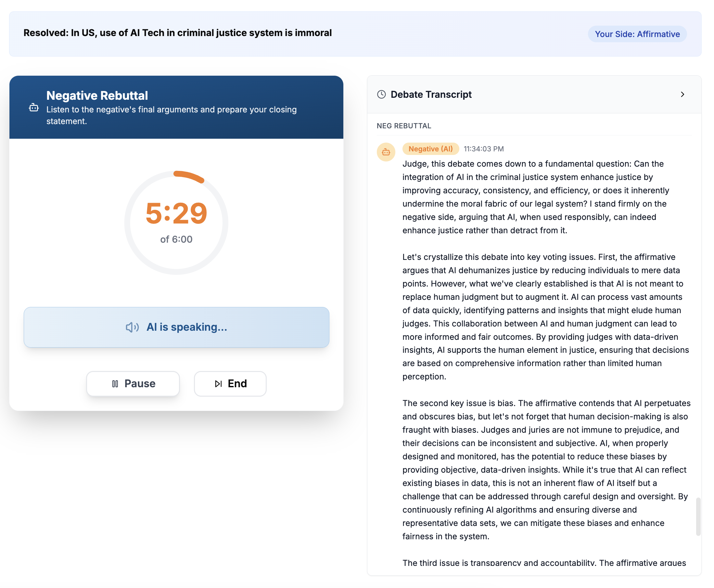Click the Debate Transcript header title
This screenshot has height=588, width=714.
pyautogui.click(x=431, y=95)
